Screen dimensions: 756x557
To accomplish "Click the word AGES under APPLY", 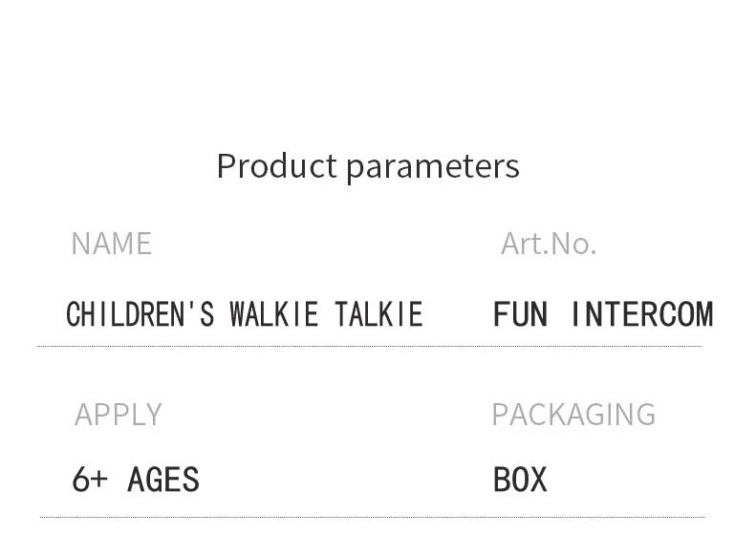I will pyautogui.click(x=163, y=479).
